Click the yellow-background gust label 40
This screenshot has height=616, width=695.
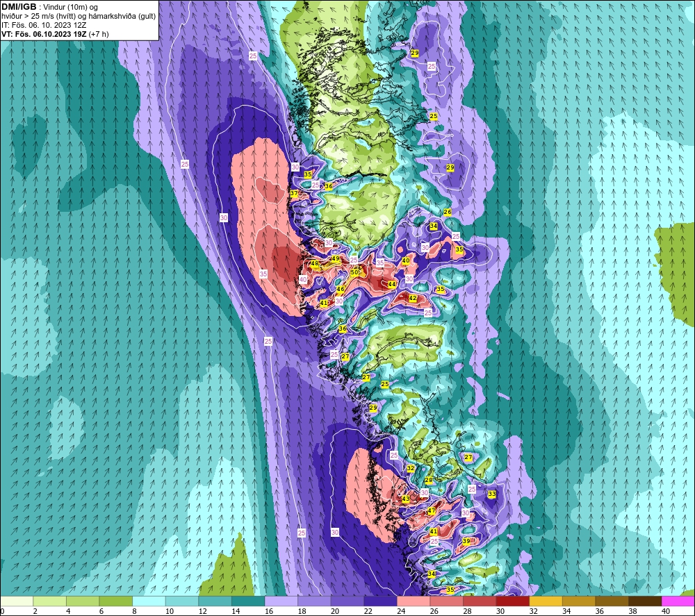(406, 261)
